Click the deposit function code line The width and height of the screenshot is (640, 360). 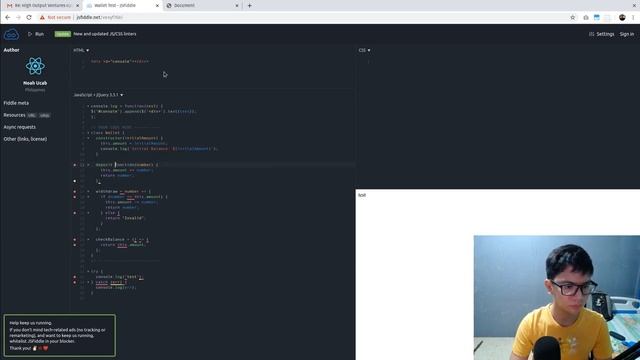127,165
